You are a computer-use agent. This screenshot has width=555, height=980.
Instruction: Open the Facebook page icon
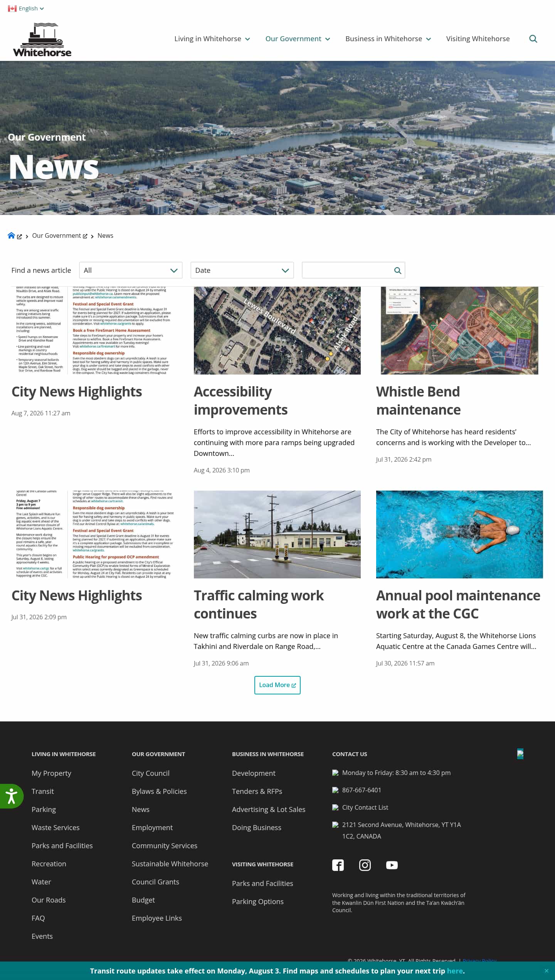[338, 865]
